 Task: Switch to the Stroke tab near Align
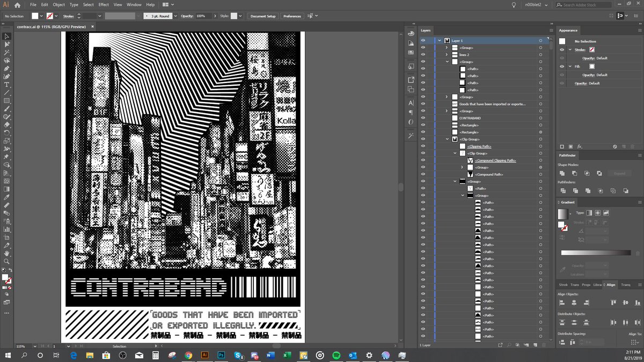coord(563,285)
